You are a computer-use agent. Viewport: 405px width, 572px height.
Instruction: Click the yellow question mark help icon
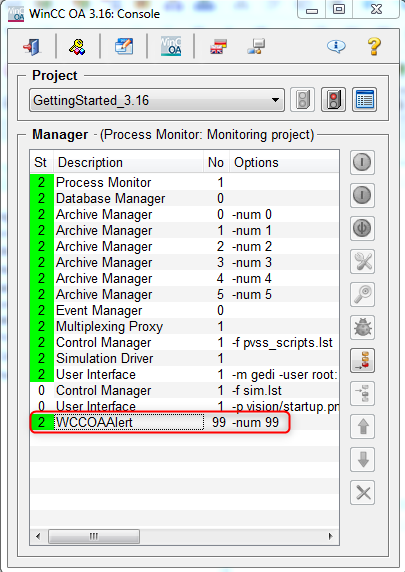pyautogui.click(x=374, y=46)
